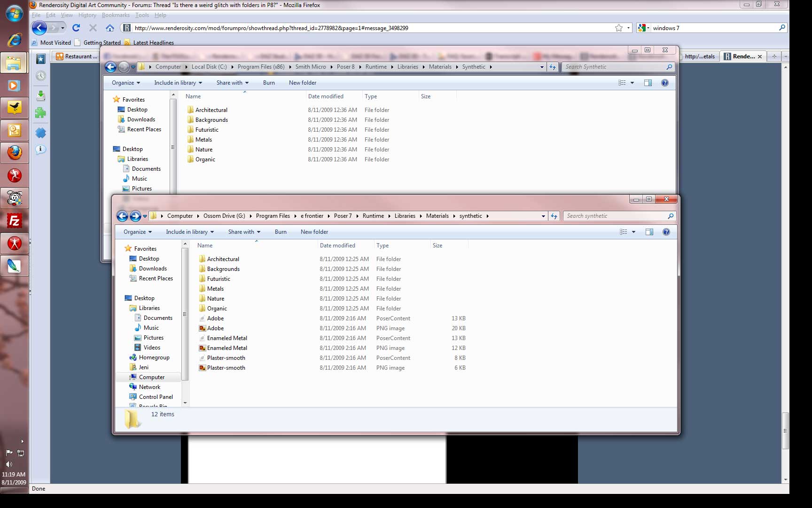The width and height of the screenshot is (812, 508).
Task: Click the Search Synthetic box in Poser 8 window
Action: point(618,67)
